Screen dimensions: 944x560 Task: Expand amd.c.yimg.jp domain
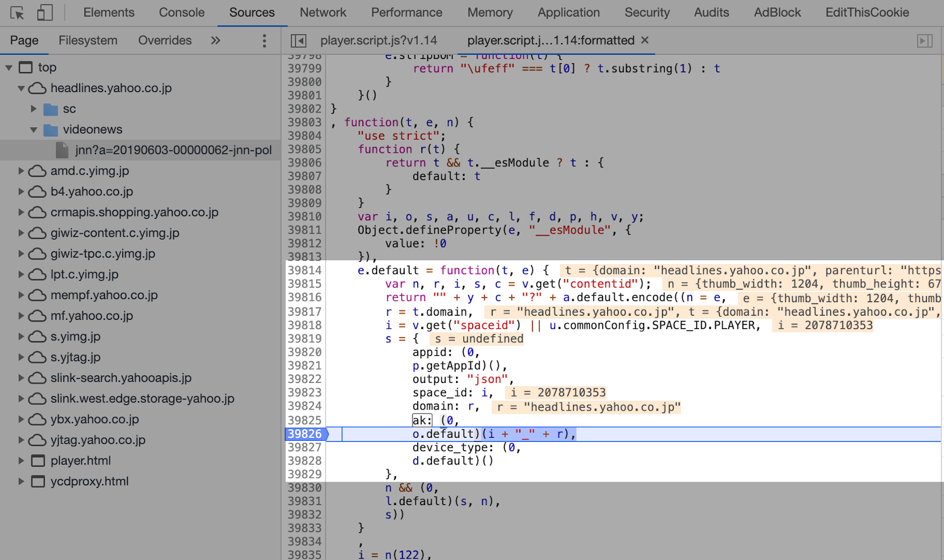point(21,171)
